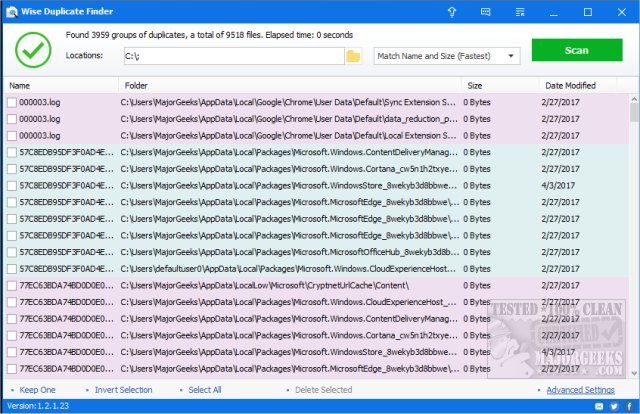Check the 000003.log Local Extension row checkbox
Viewport: 640px width, 414px height.
coord(12,136)
